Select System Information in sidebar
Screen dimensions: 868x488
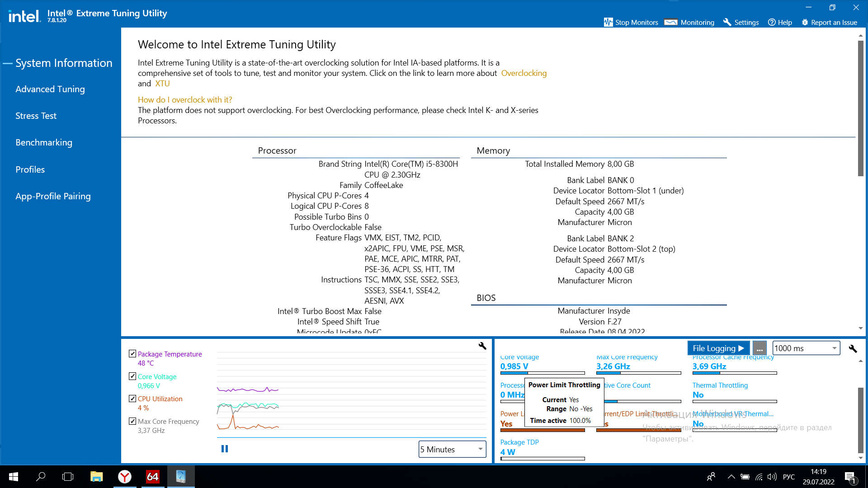coord(64,63)
